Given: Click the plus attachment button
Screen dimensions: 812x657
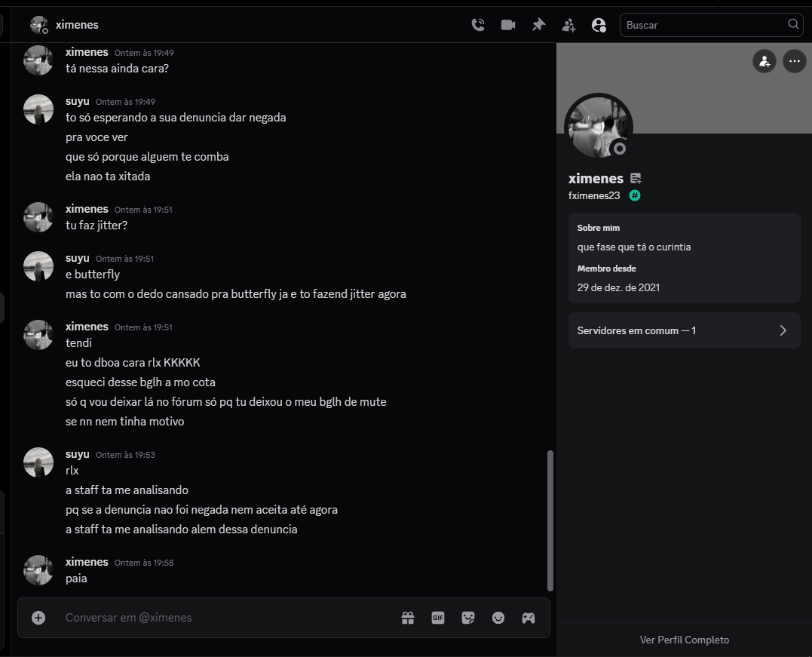Looking at the screenshot, I should click(38, 618).
